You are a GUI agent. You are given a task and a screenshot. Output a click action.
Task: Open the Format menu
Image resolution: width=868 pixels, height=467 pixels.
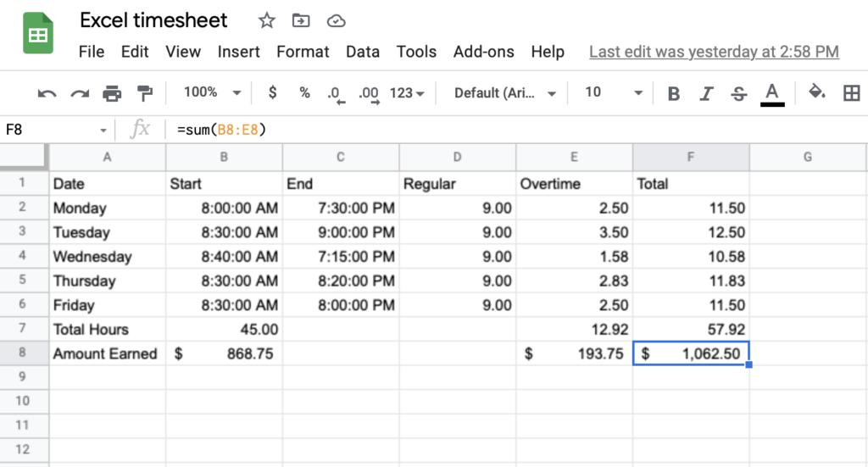(303, 52)
